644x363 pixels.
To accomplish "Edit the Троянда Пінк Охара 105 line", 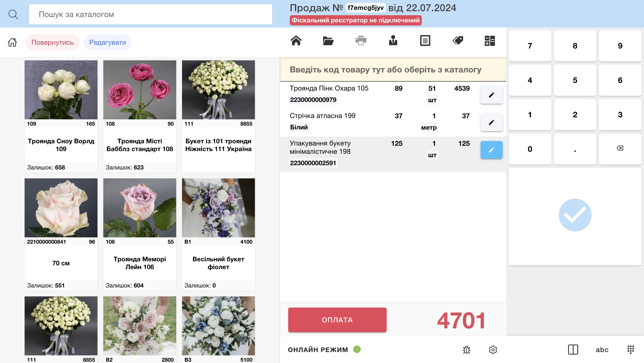I will (x=491, y=95).
